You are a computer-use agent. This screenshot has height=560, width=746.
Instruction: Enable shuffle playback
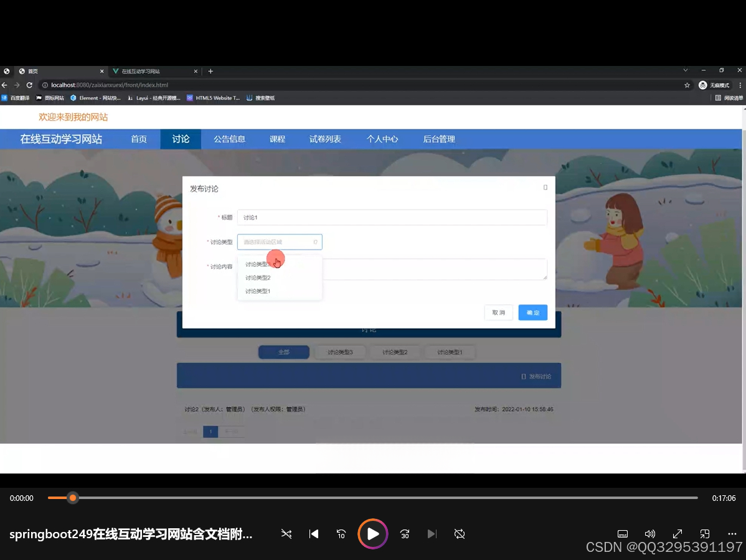coord(286,534)
